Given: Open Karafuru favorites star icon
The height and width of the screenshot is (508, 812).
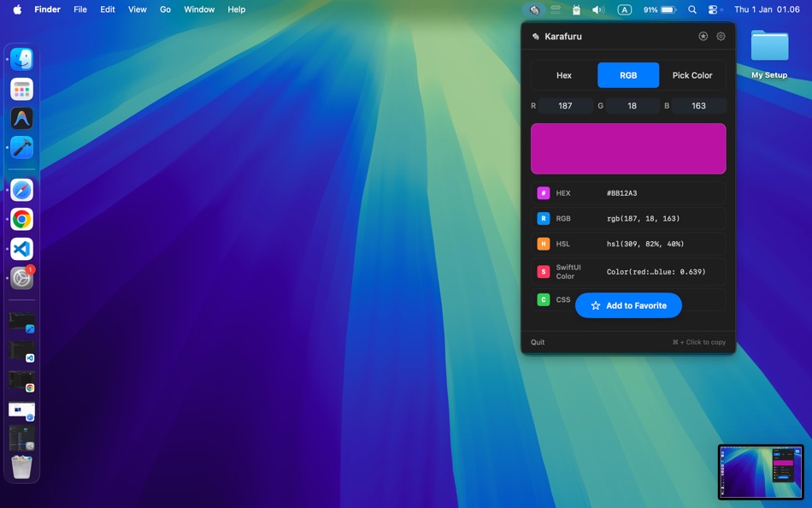Looking at the screenshot, I should point(703,36).
